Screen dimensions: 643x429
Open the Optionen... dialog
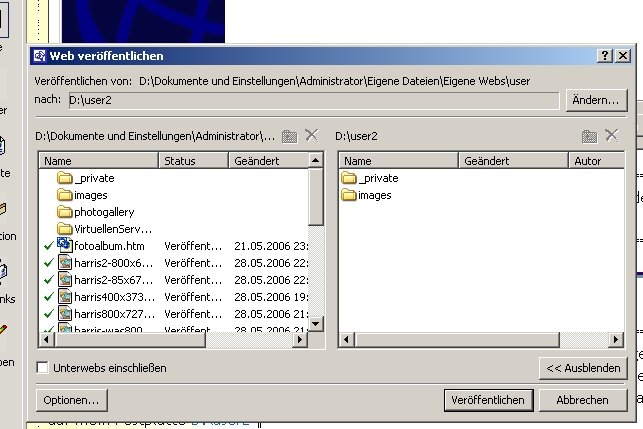point(71,400)
